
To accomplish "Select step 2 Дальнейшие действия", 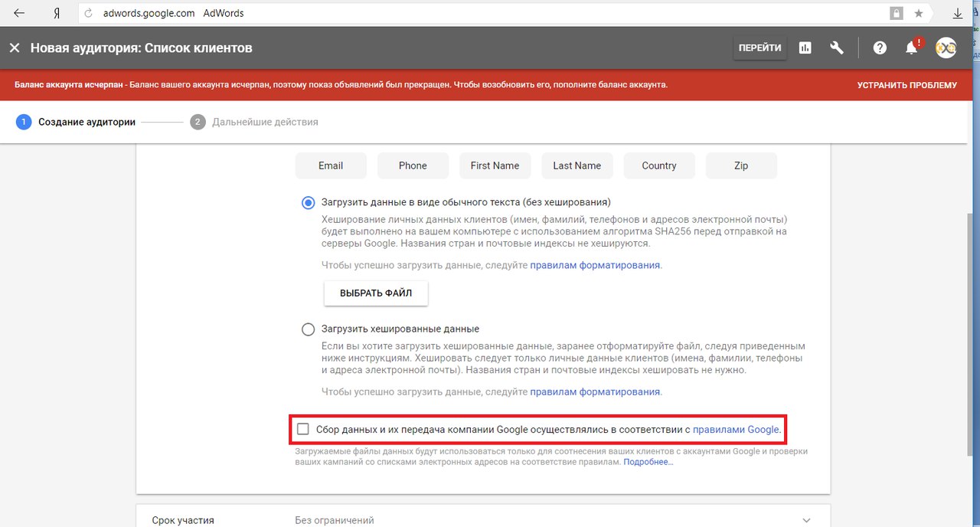I will tap(254, 122).
